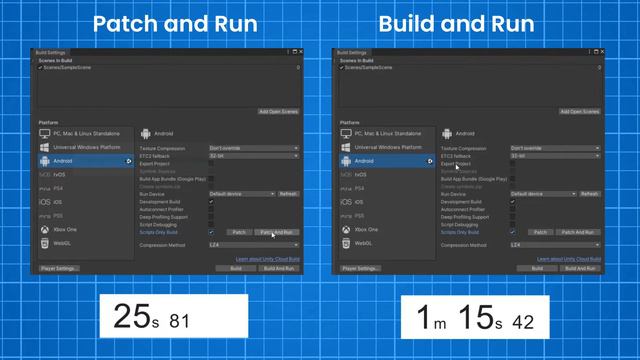Click Build And Run in right window
Image resolution: width=640 pixels, height=360 pixels.
click(x=580, y=269)
